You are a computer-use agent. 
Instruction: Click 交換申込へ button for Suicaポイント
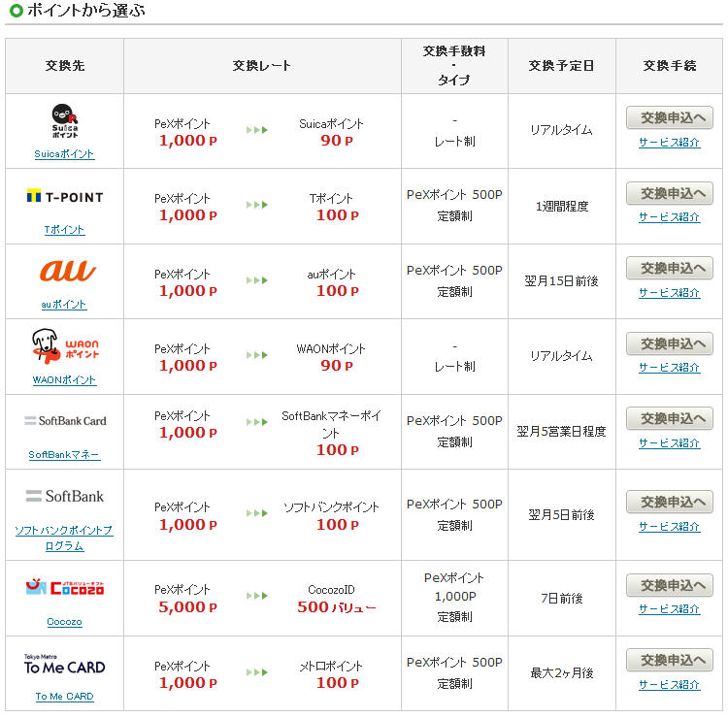pyautogui.click(x=670, y=117)
